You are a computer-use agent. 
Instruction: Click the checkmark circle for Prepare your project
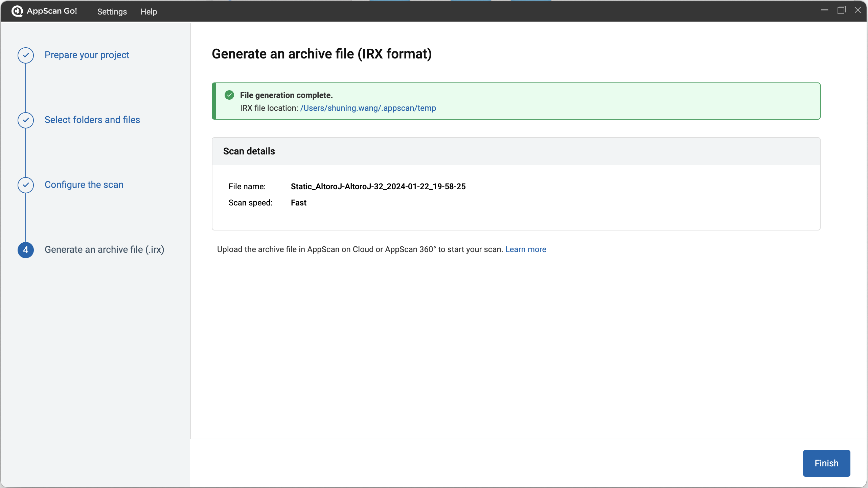click(x=26, y=55)
